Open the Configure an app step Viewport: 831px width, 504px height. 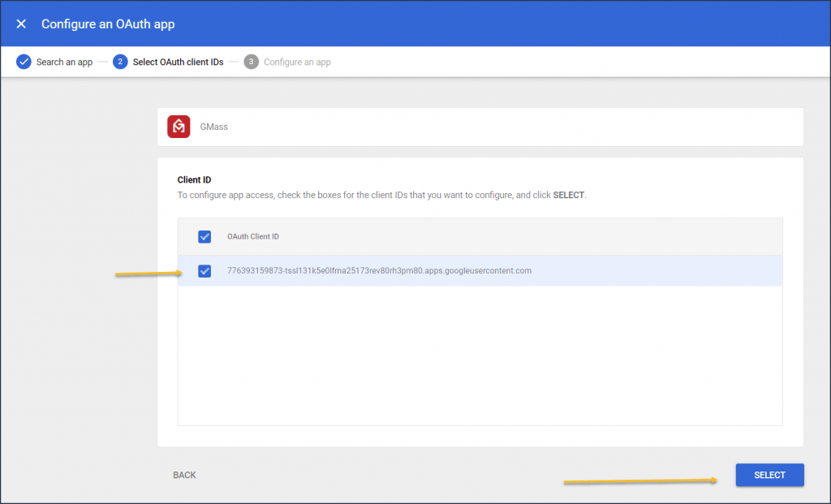[x=297, y=62]
